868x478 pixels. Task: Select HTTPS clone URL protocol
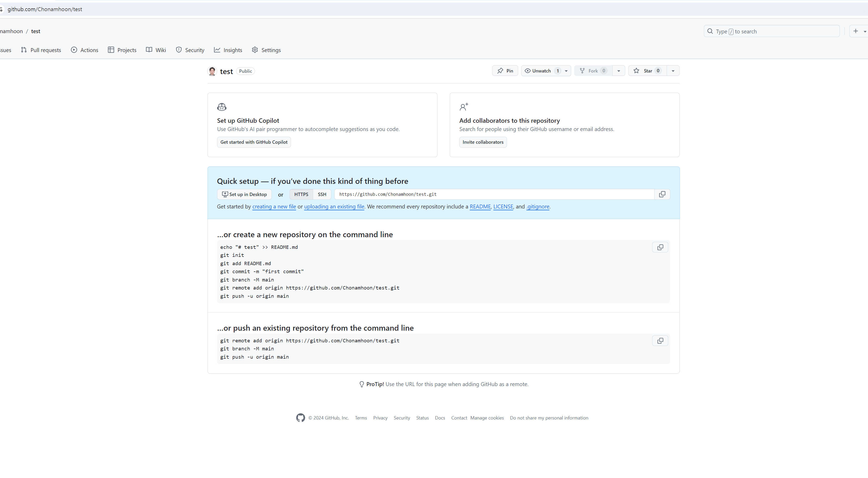click(301, 194)
